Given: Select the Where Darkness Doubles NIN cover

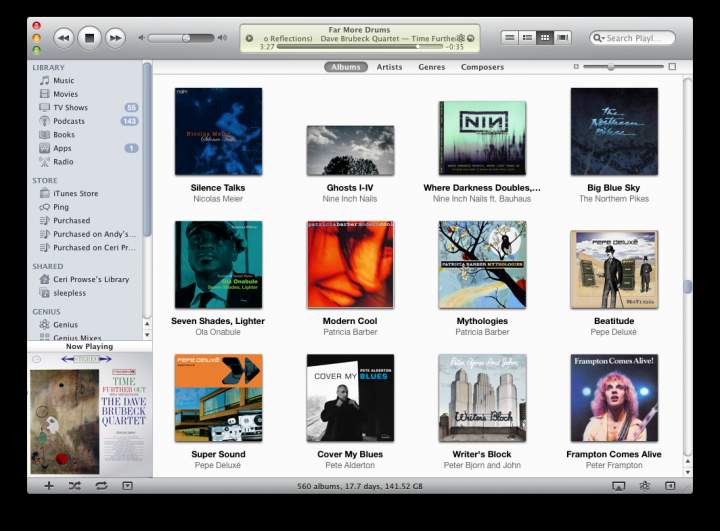Looking at the screenshot, I should pyautogui.click(x=482, y=138).
